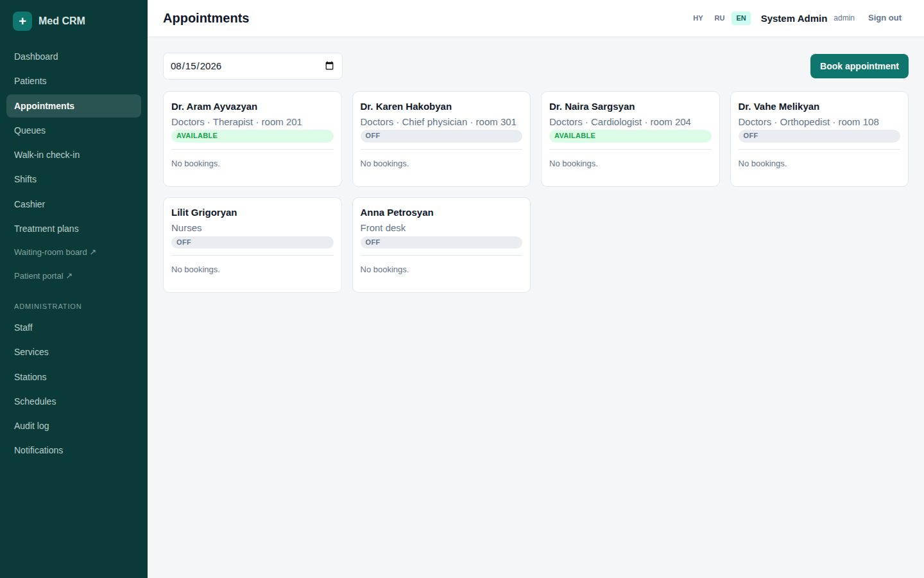
Task: Click the AVAILABLE badge for Dr. Aram Ayvazyan
Action: point(252,136)
